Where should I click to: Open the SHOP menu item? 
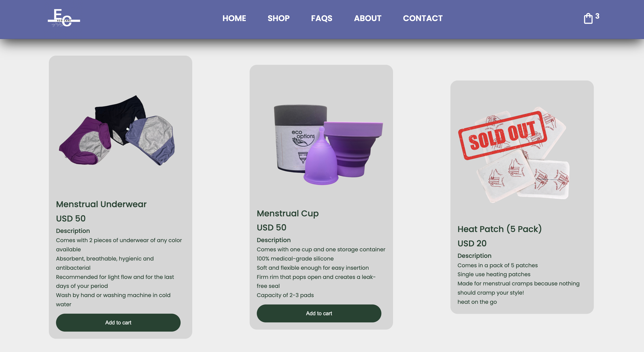[279, 18]
